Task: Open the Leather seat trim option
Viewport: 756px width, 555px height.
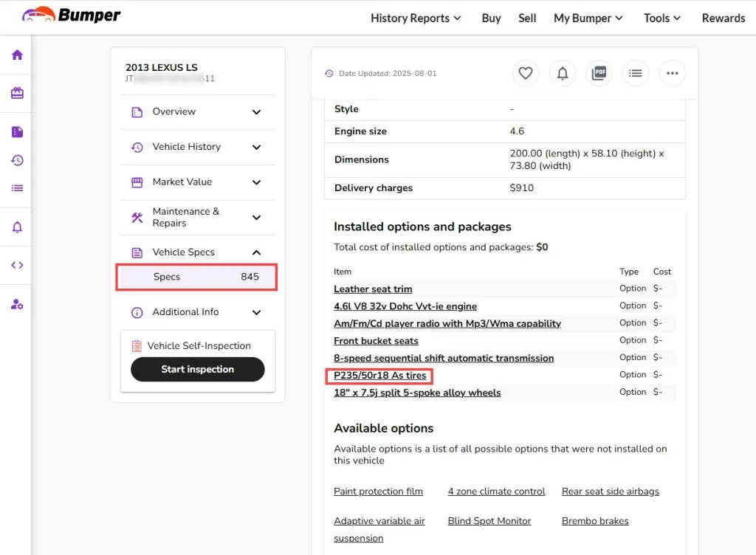Action: pyautogui.click(x=373, y=289)
